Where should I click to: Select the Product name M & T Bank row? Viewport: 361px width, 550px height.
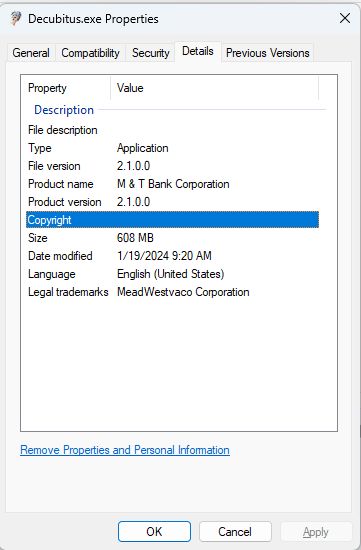[172, 184]
